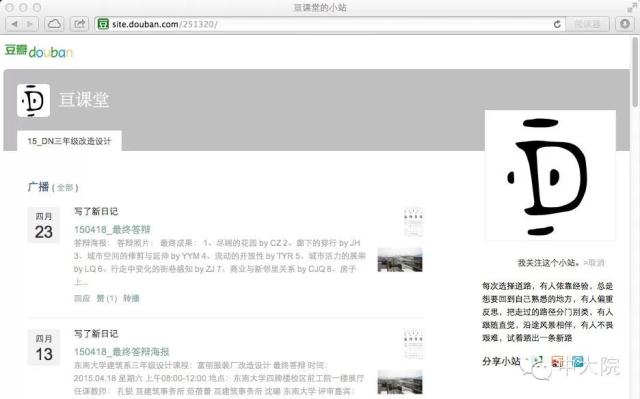640x399 pixels.
Task: Click the red share icon beside 分享小站
Action: 557,361
